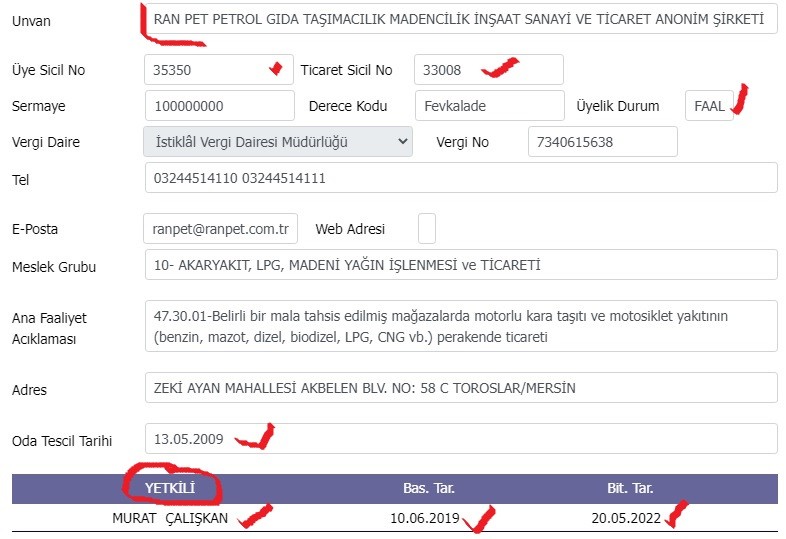Click the Tel field with phone numbers
The height and width of the screenshot is (539, 786).
pos(461,178)
